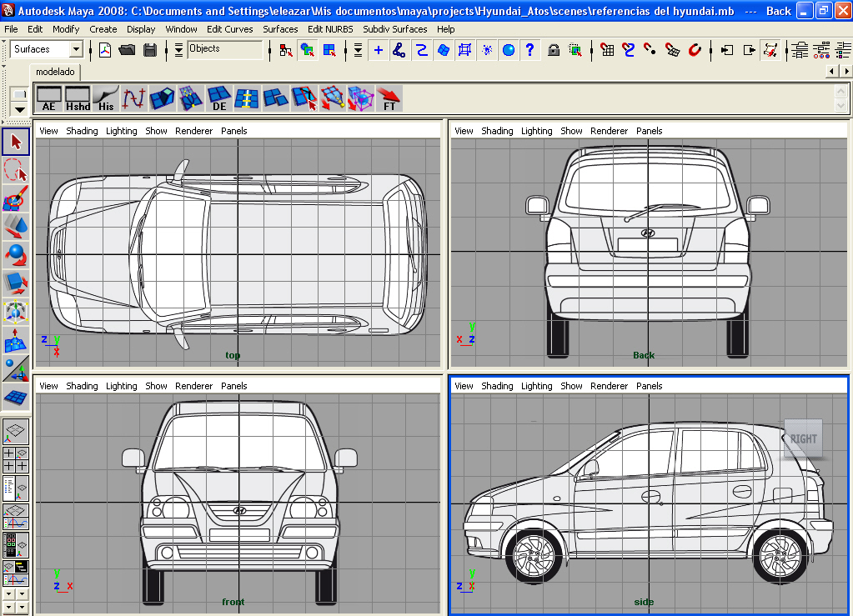
Task: Open Panels menu in Back viewport
Action: pos(649,131)
